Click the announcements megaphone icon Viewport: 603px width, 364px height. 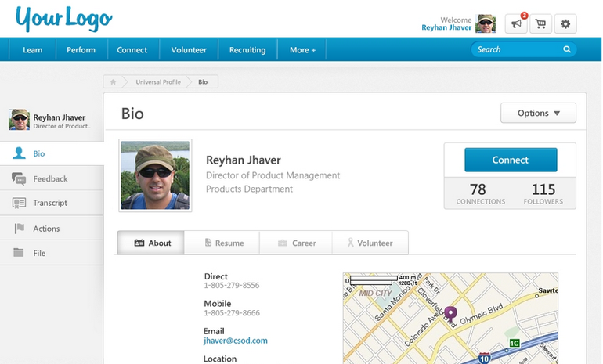pos(516,24)
